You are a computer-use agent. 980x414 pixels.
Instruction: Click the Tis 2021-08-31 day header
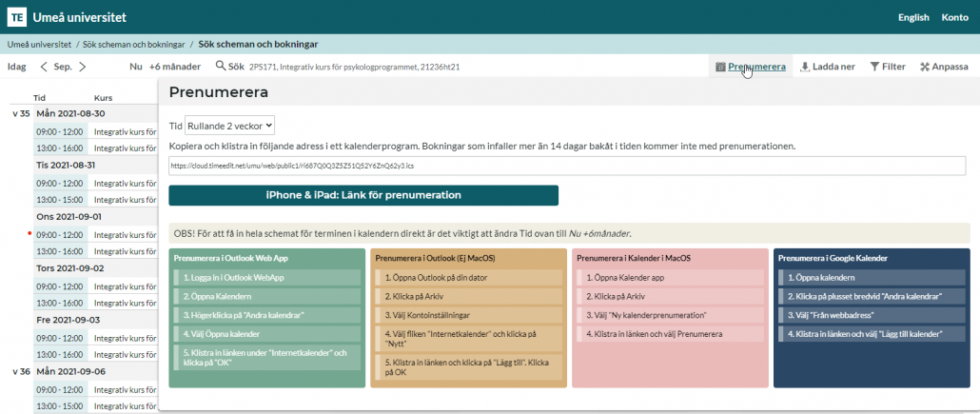[x=68, y=165]
